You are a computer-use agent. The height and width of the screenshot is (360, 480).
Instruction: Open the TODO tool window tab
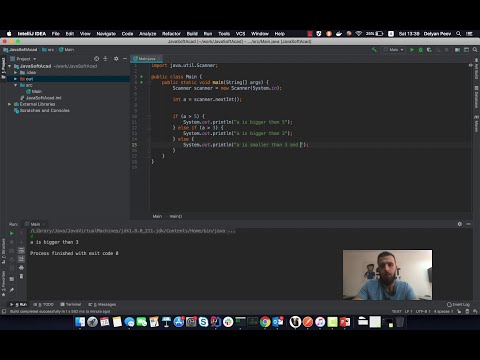[x=43, y=304]
